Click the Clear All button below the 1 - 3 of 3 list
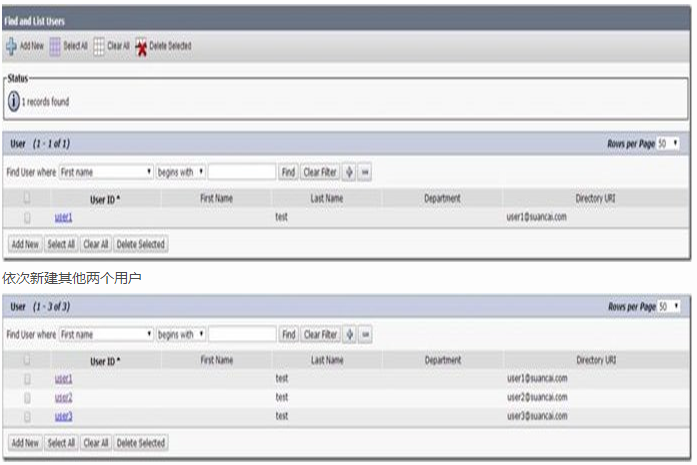The height and width of the screenshot is (465, 697). point(96,443)
